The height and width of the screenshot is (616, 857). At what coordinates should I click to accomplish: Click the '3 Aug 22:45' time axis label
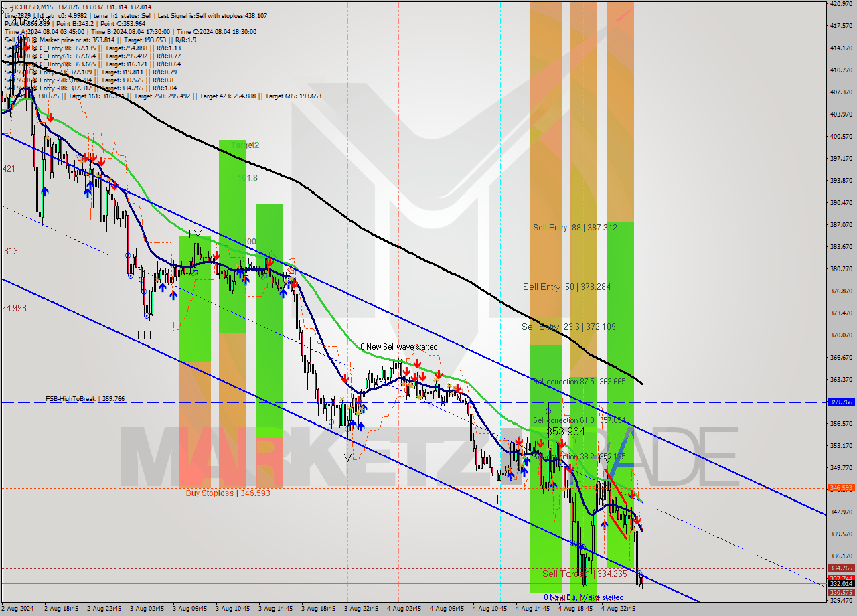coord(362,609)
